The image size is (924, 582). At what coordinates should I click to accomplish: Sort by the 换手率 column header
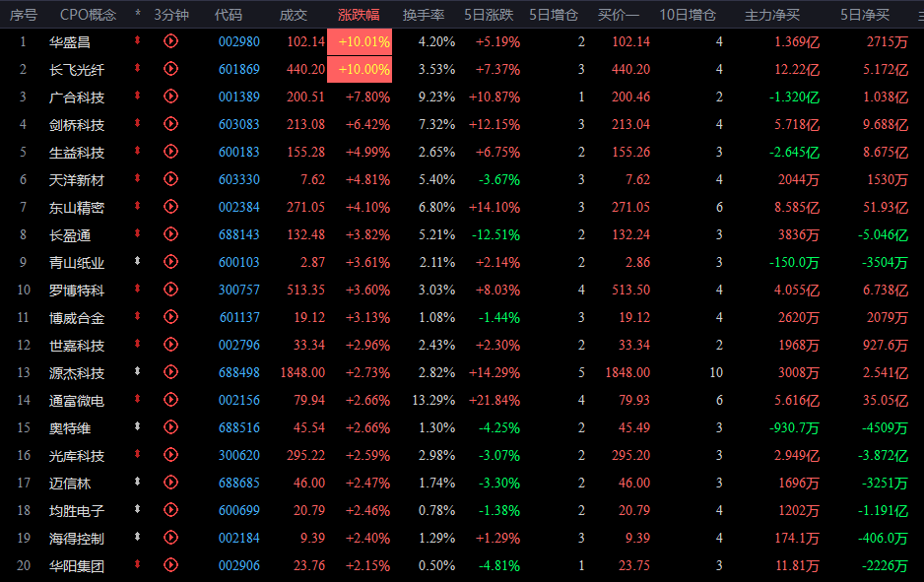coord(424,15)
